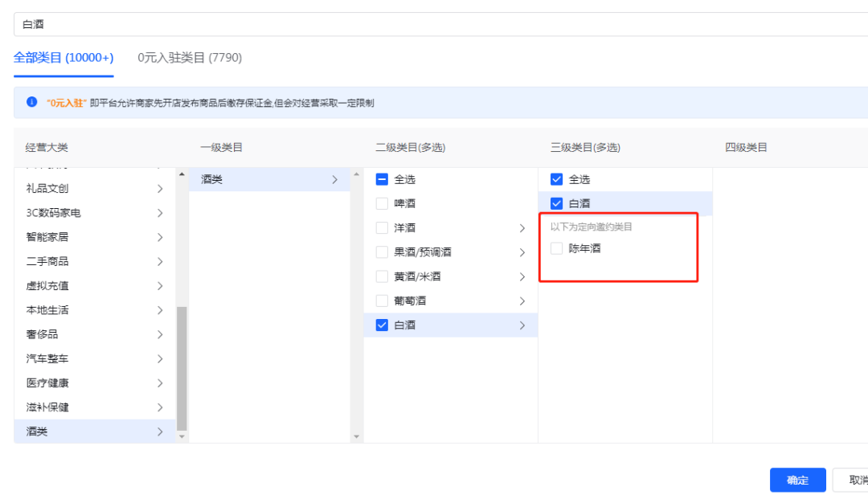Expand the 酒类 chevron in 一级类目
The image size is (868, 499).
tap(337, 179)
